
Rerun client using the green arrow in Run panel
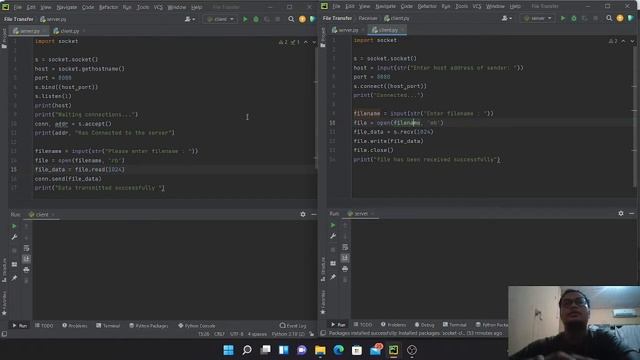[14, 226]
